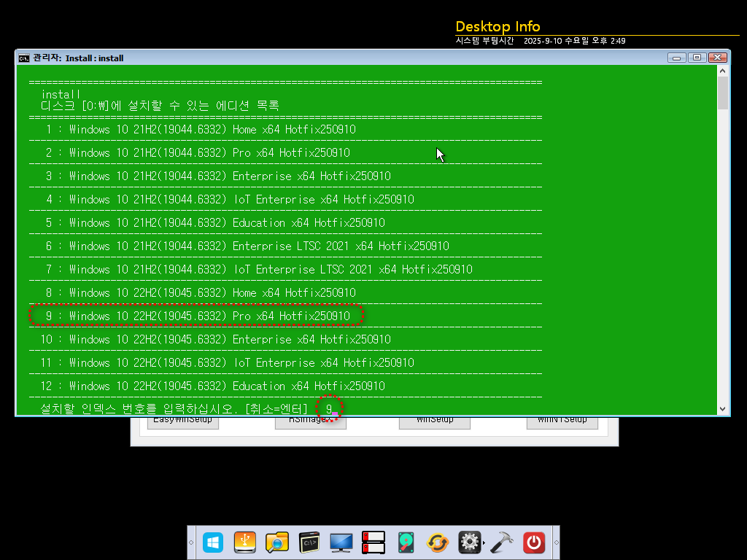Open the Windows start icon in dock
Screen dimensions: 747x560
[212, 542]
